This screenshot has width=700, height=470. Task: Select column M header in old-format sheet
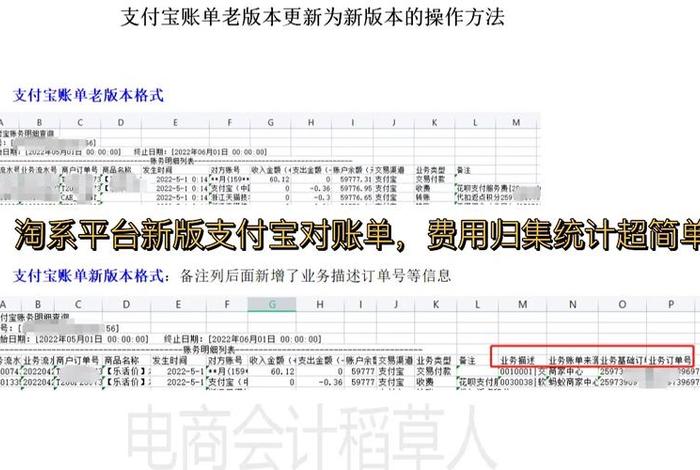[x=516, y=122]
